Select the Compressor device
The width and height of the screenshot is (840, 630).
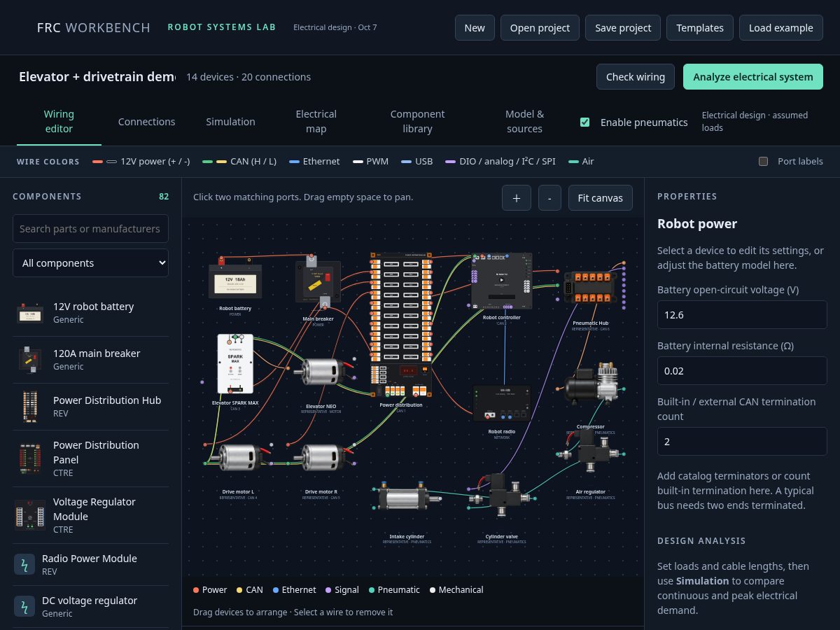point(591,384)
